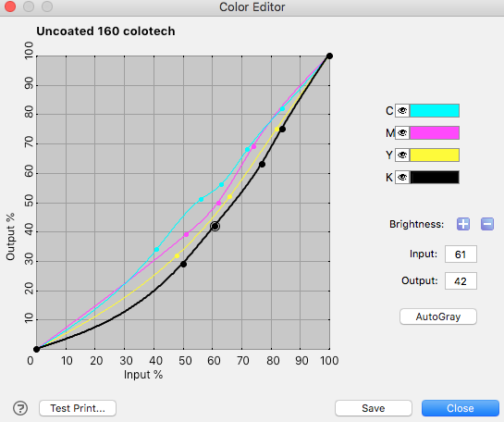Select yellow curve point near input 66
Image resolution: width=504 pixels, height=422 pixels.
[230, 197]
